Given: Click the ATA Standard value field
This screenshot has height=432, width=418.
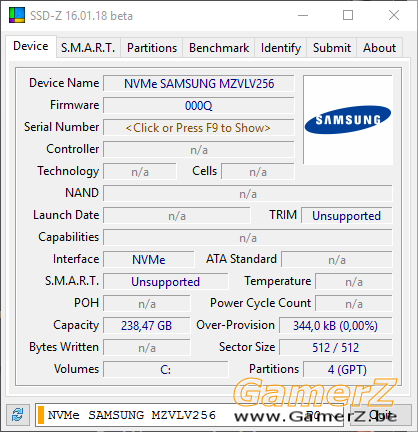Looking at the screenshot, I should [x=337, y=260].
